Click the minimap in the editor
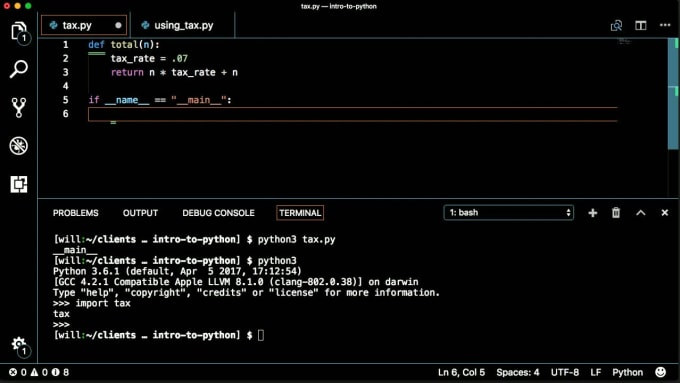680x383 pixels. [x=624, y=42]
